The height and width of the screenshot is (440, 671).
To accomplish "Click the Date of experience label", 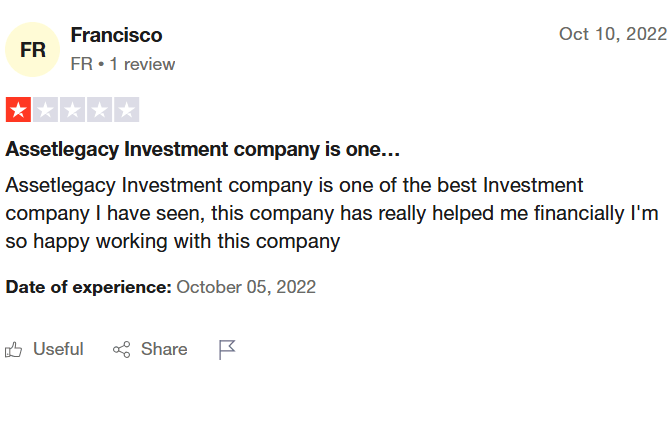I will coord(89,287).
